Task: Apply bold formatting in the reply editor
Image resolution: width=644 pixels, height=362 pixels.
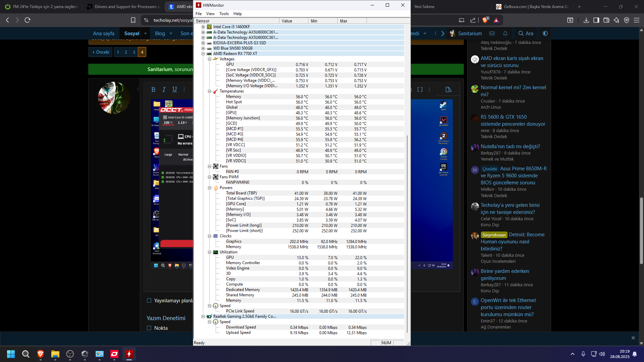Action: 153,89
